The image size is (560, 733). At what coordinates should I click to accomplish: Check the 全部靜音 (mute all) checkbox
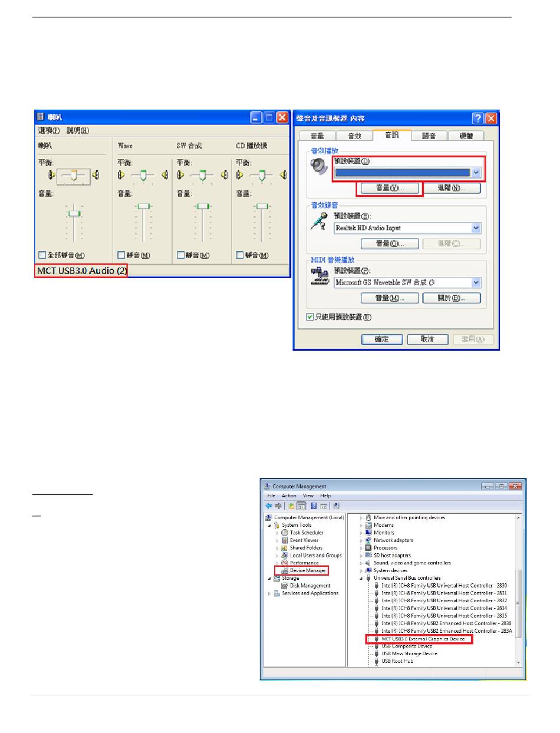click(x=42, y=255)
